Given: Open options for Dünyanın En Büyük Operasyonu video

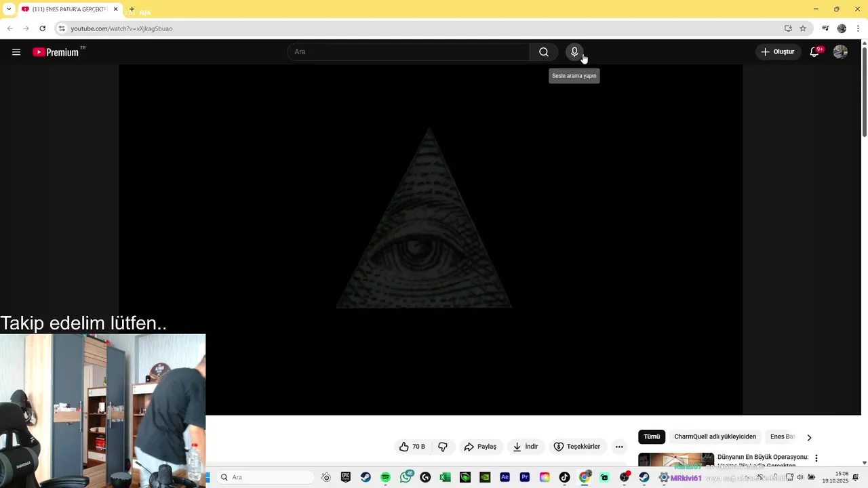Looking at the screenshot, I should [816, 458].
